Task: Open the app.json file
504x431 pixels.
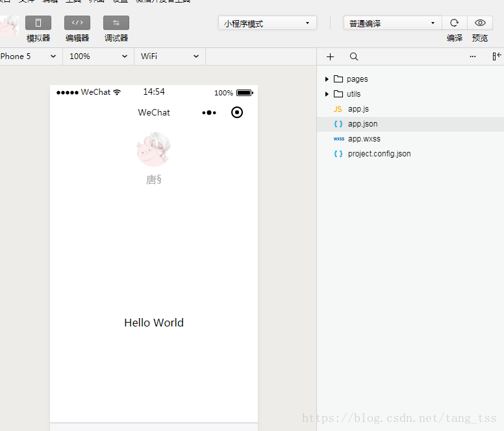Action: pos(410,124)
